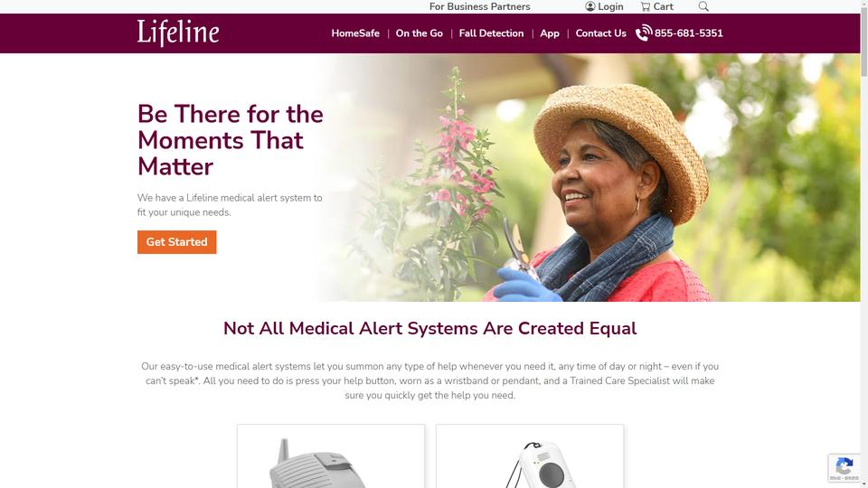Click the vertical page scrollbar thumb
The image size is (868, 488).
pyautogui.click(x=864, y=42)
